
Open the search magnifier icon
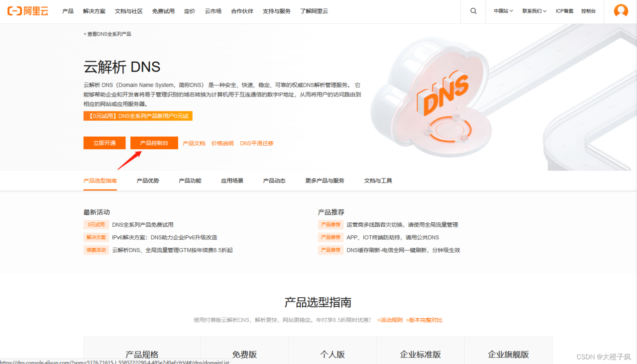[473, 11]
